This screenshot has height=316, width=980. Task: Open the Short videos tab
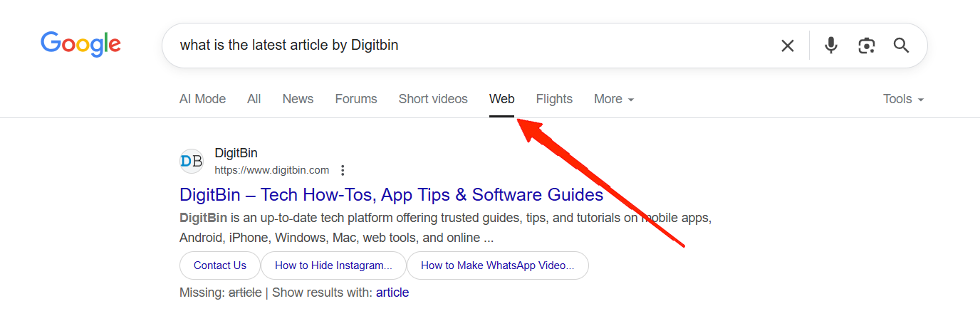tap(433, 99)
